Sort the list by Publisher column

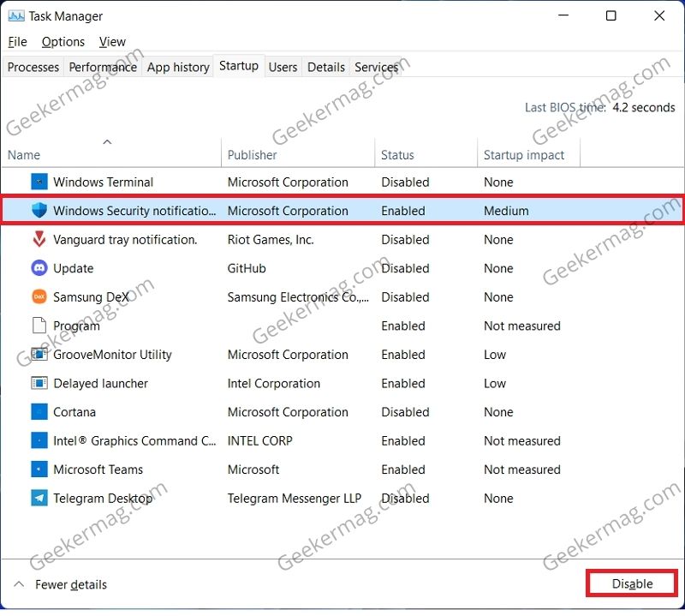click(x=298, y=154)
